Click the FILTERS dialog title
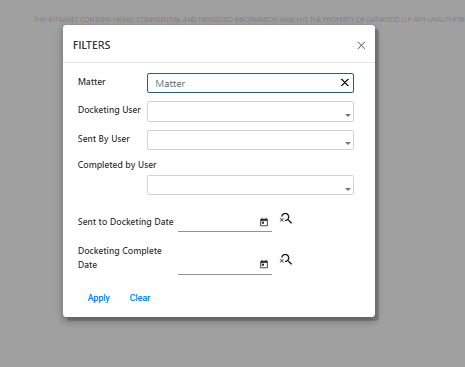465x367 pixels. pos(92,45)
